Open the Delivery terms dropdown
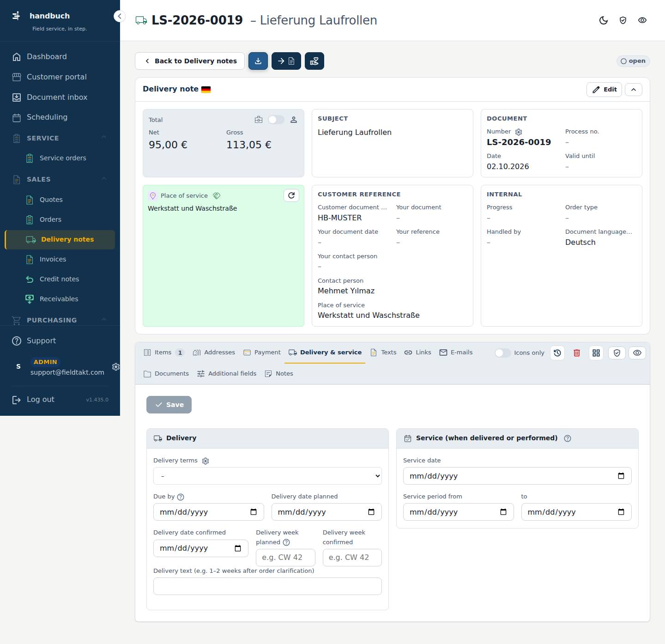Screen dimensions: 665x644 coord(267,476)
